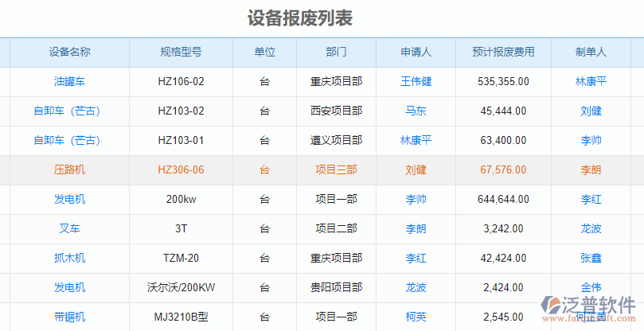This screenshot has height=331, width=644.
Task: Open applicant 马东 link
Action: click(416, 111)
